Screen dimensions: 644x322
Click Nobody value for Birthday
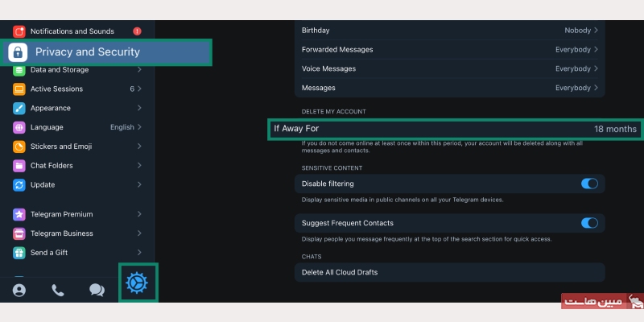point(577,31)
